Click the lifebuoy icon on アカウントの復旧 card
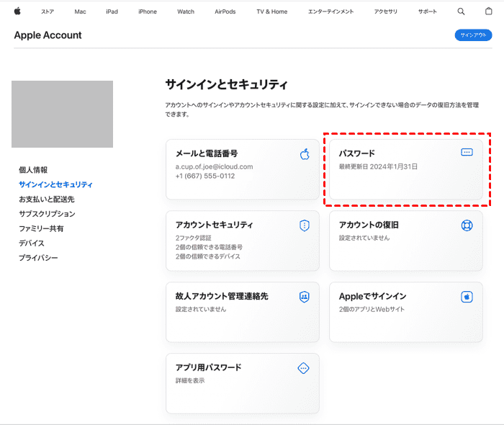The height and width of the screenshot is (425, 504). point(467,225)
